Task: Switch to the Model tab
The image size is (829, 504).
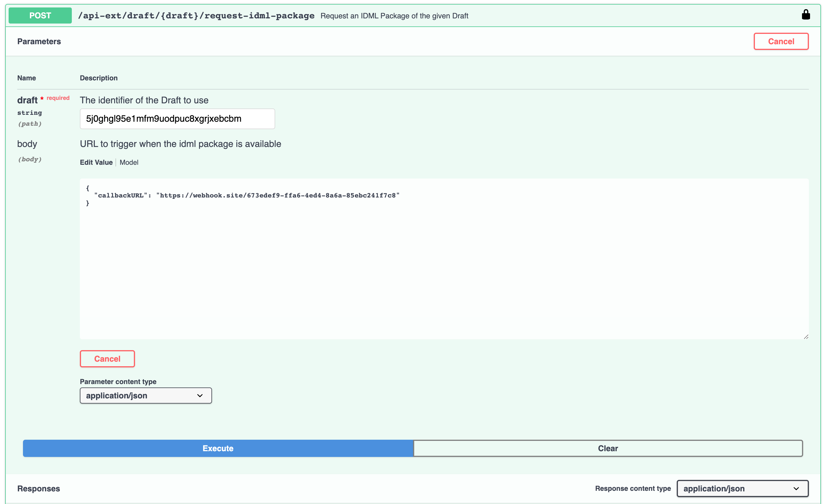Action: (x=129, y=162)
